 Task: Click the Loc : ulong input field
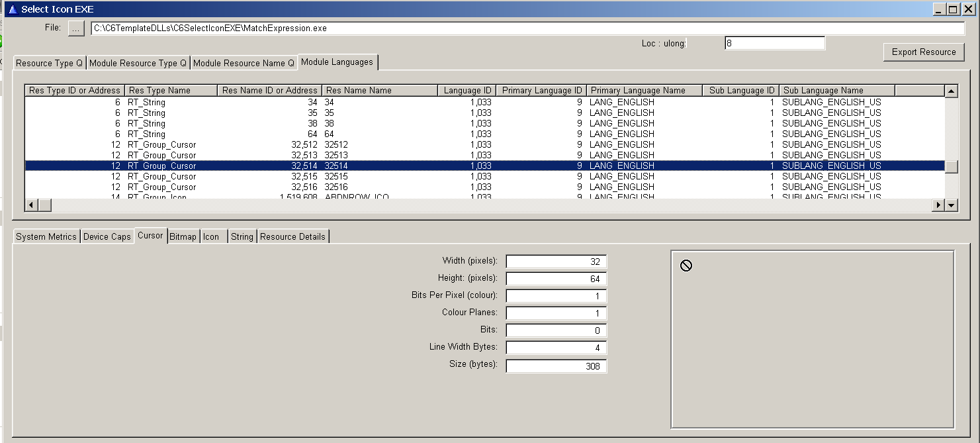[774, 43]
